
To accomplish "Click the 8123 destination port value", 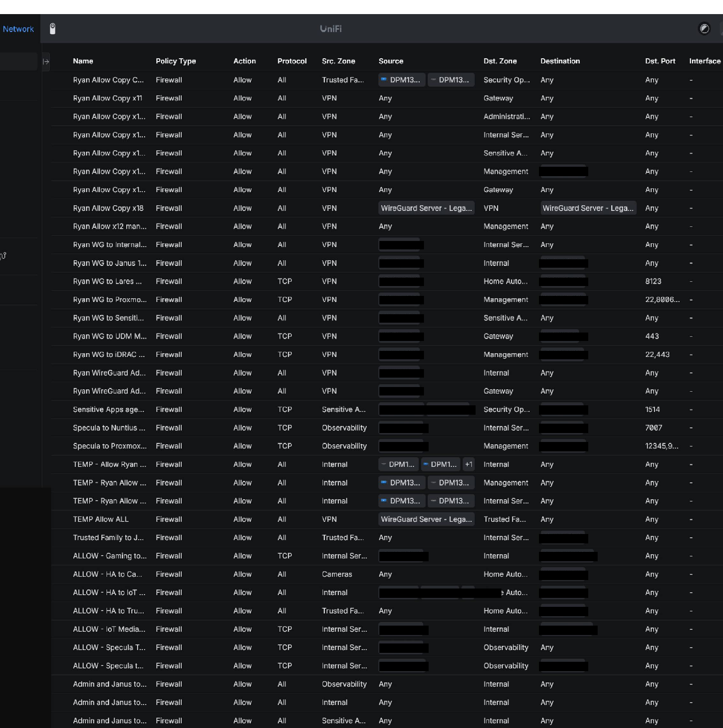I will point(653,281).
